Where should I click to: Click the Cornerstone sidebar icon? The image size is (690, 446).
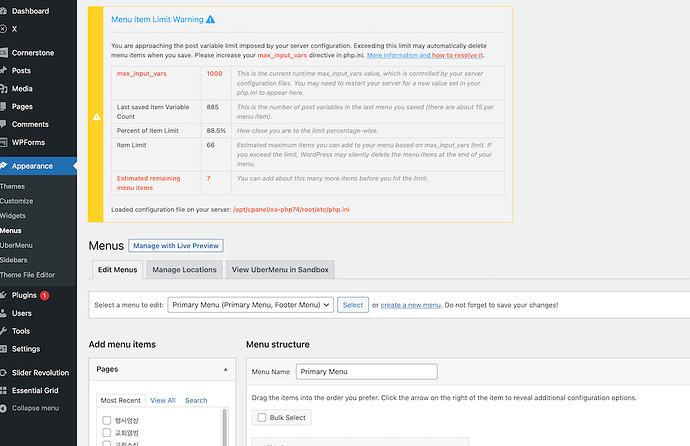(x=4, y=53)
